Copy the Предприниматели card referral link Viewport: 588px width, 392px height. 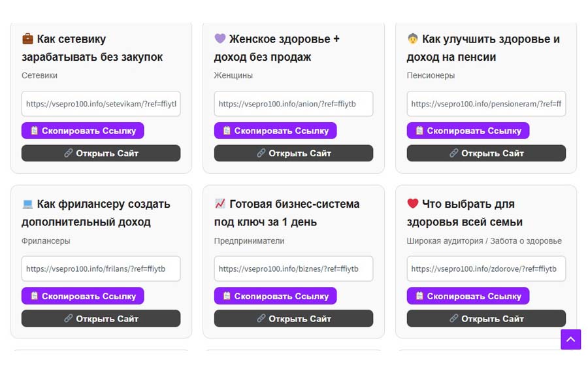(x=275, y=296)
